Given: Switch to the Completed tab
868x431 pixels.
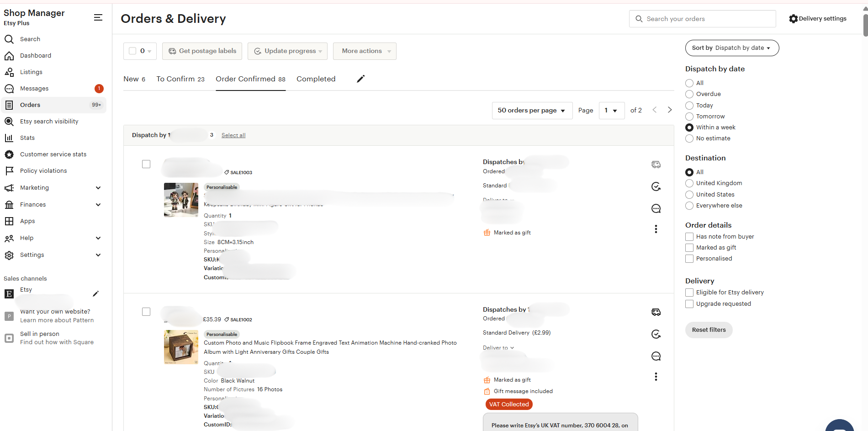Looking at the screenshot, I should [316, 79].
